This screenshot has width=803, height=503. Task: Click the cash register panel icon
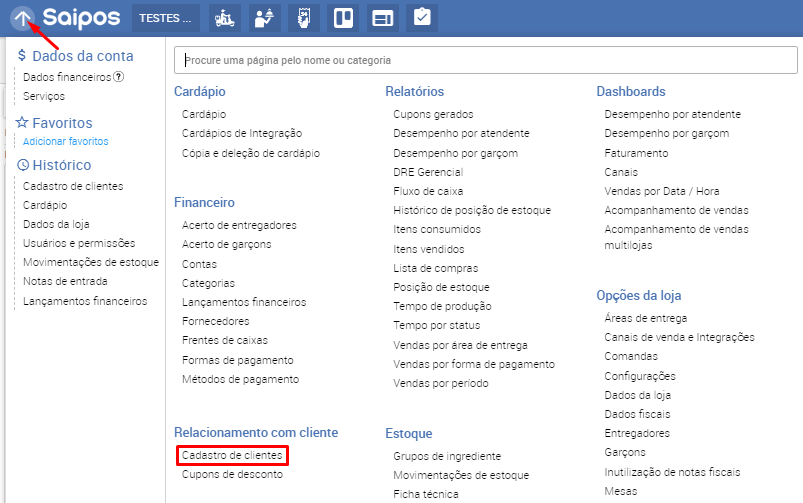[382, 18]
